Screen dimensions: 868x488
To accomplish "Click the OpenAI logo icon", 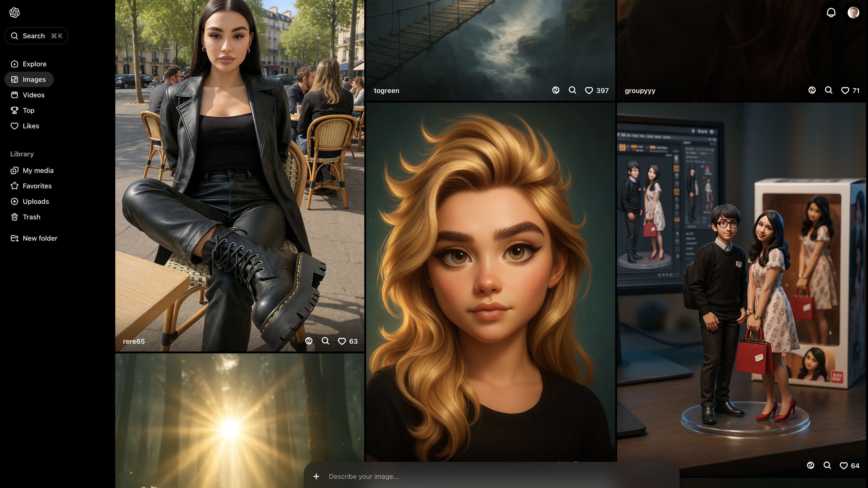I will (15, 12).
